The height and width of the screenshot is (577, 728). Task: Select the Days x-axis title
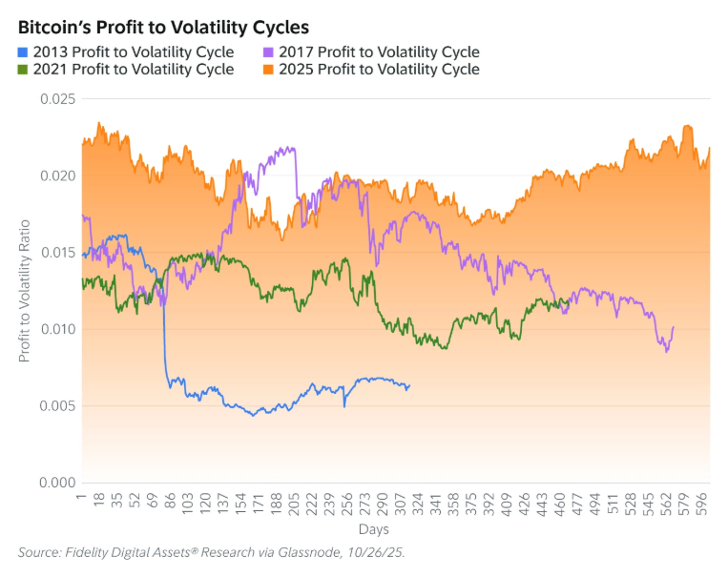[x=374, y=529]
